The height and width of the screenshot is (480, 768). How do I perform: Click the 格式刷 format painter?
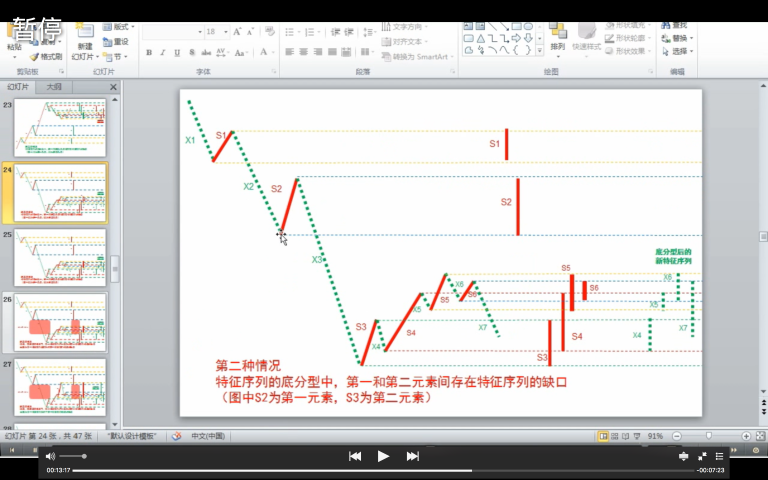pyautogui.click(x=46, y=57)
